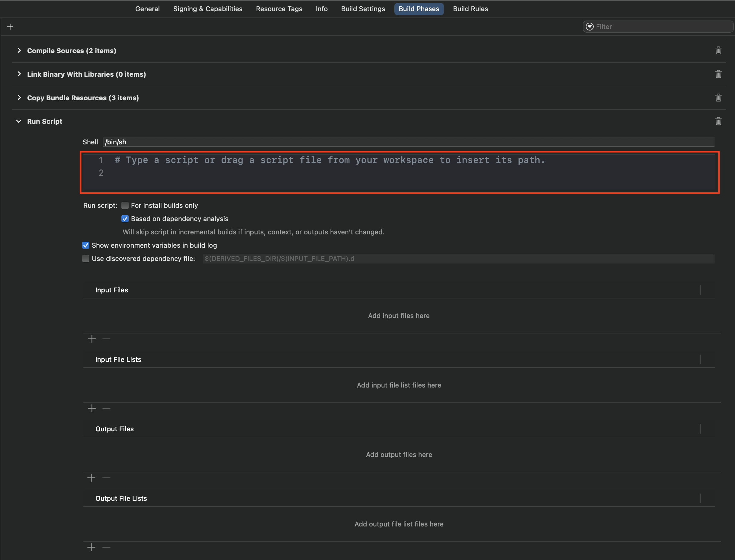
Task: Click plus icon under Input Files
Action: (x=92, y=338)
